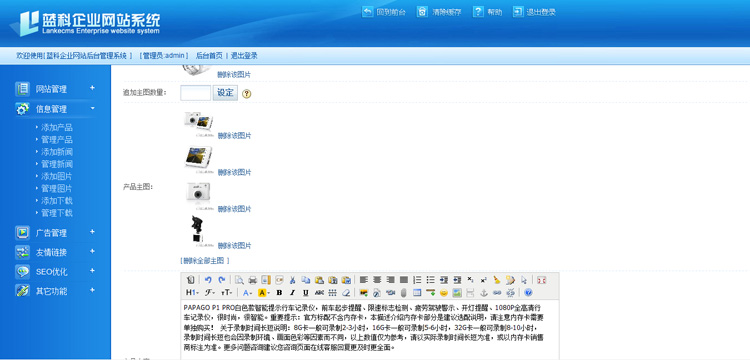750x360 pixels.
Task: Apply italic formatting in editor
Action: [x=292, y=293]
